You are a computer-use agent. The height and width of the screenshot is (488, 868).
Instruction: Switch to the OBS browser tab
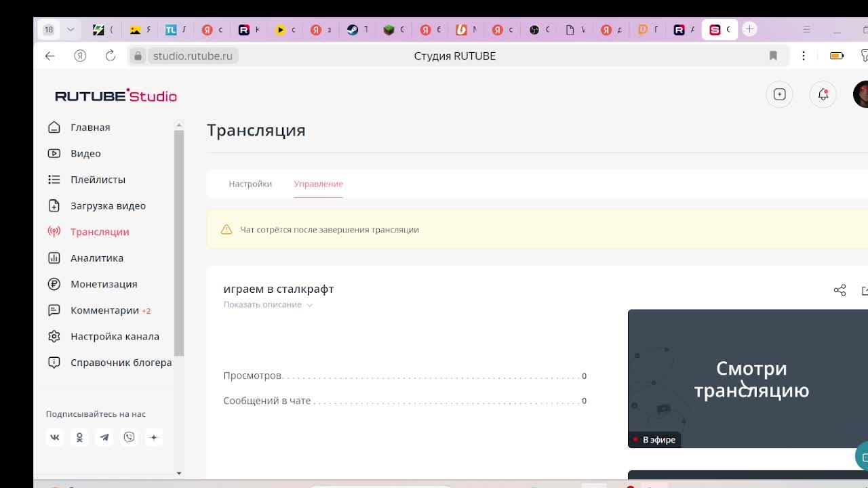coord(539,29)
